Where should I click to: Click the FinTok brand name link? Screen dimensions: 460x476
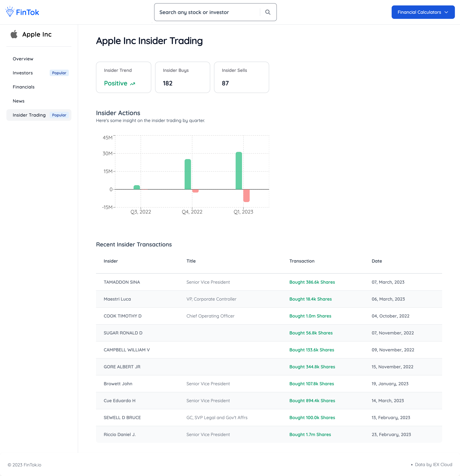pos(27,12)
